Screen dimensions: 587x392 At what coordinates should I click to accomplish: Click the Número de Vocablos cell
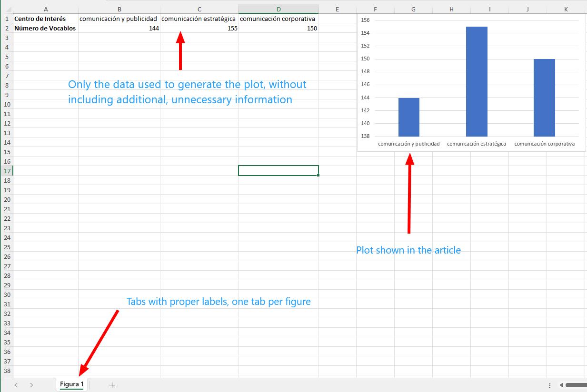[46, 28]
